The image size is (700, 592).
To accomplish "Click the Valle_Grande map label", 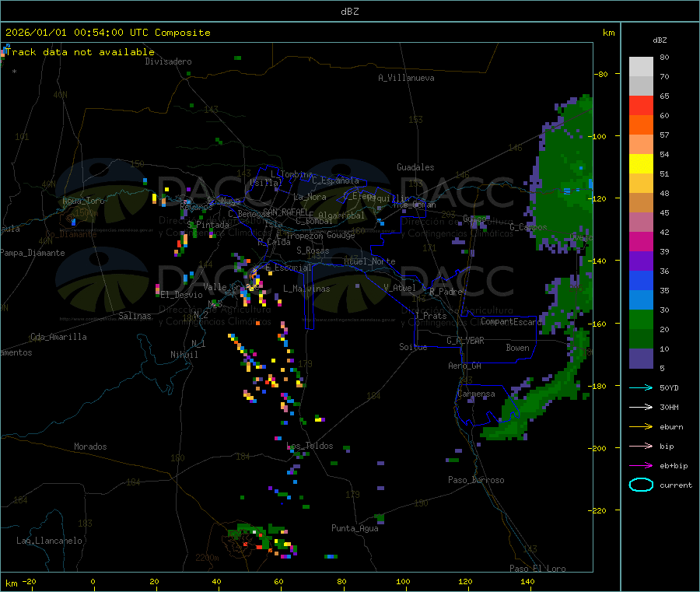I will [x=231, y=287].
